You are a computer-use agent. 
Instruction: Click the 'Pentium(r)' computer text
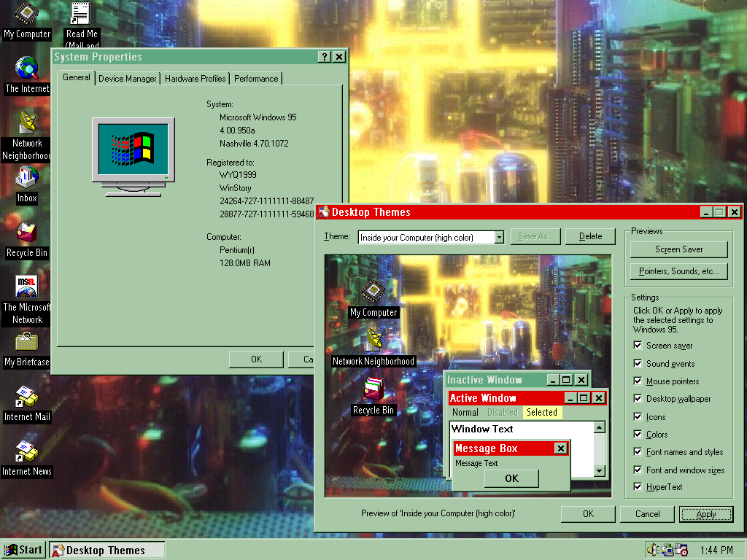(x=237, y=250)
